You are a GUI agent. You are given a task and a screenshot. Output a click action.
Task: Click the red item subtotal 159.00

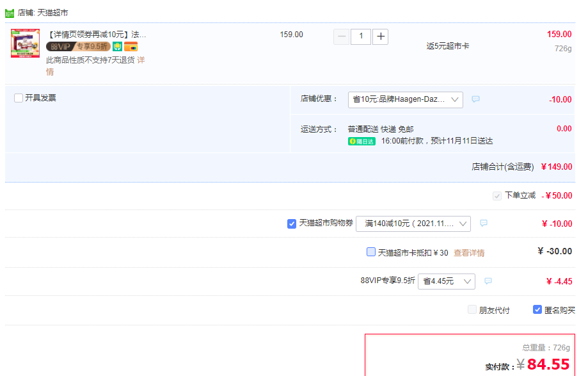[559, 34]
